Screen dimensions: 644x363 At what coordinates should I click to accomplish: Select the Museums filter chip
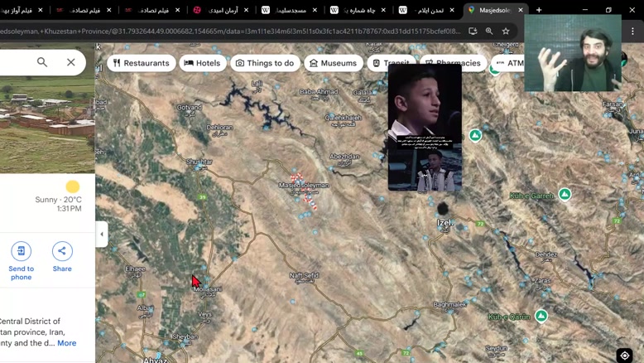333,63
